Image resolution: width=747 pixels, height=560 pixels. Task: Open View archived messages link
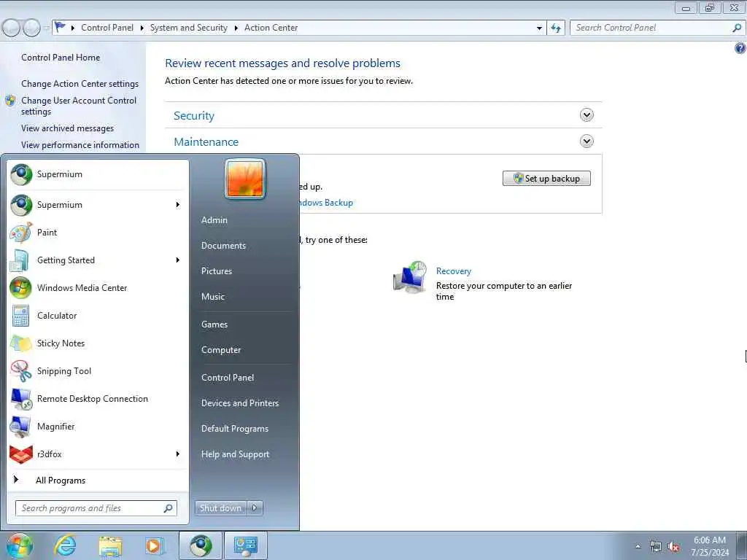(67, 128)
